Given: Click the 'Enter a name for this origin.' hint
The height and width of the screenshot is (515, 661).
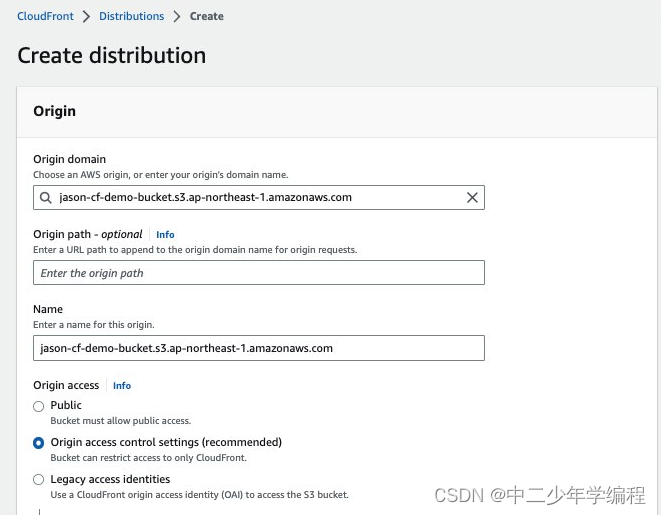Looking at the screenshot, I should pyautogui.click(x=94, y=325).
